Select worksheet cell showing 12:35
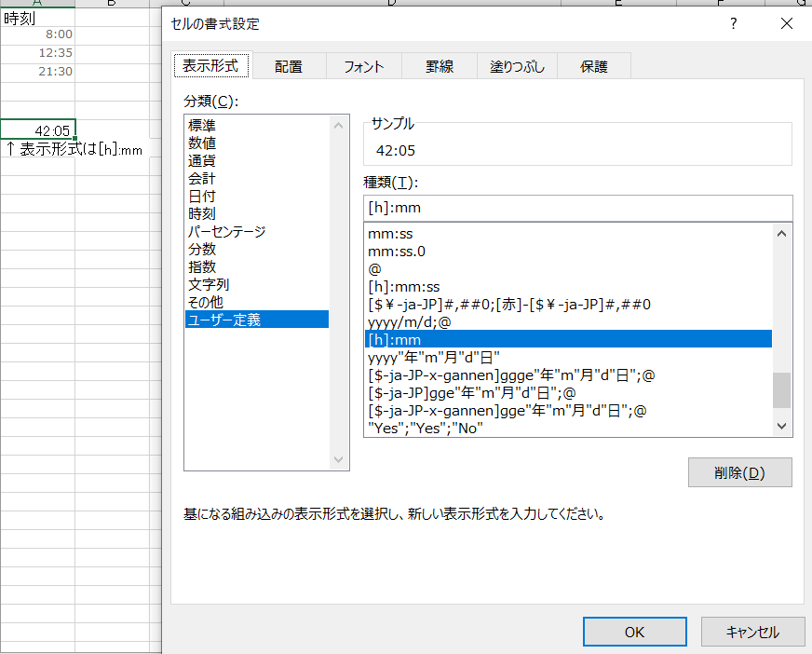 (x=38, y=53)
